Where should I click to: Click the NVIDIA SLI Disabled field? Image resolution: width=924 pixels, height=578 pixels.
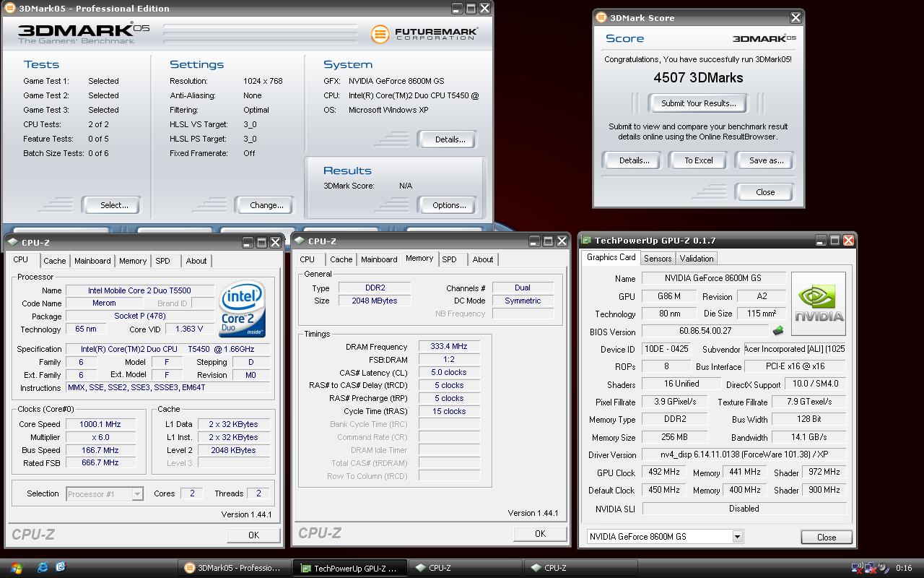click(744, 509)
